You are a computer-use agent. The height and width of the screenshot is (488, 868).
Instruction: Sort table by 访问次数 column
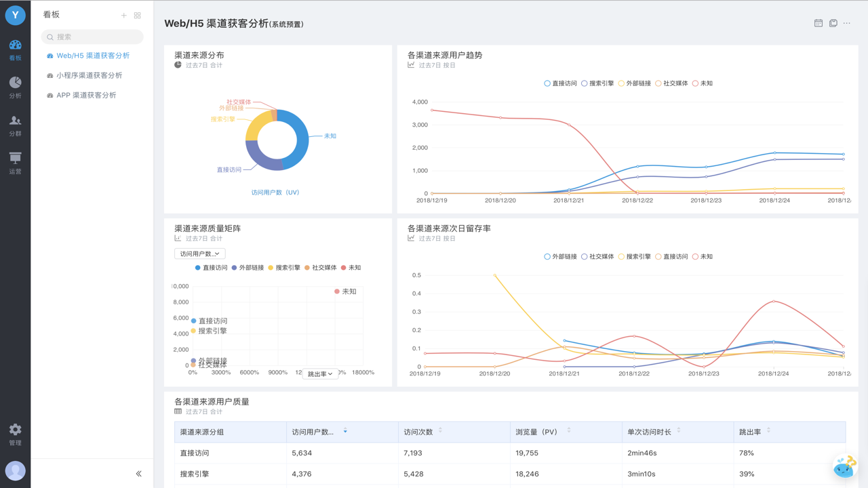(x=440, y=431)
